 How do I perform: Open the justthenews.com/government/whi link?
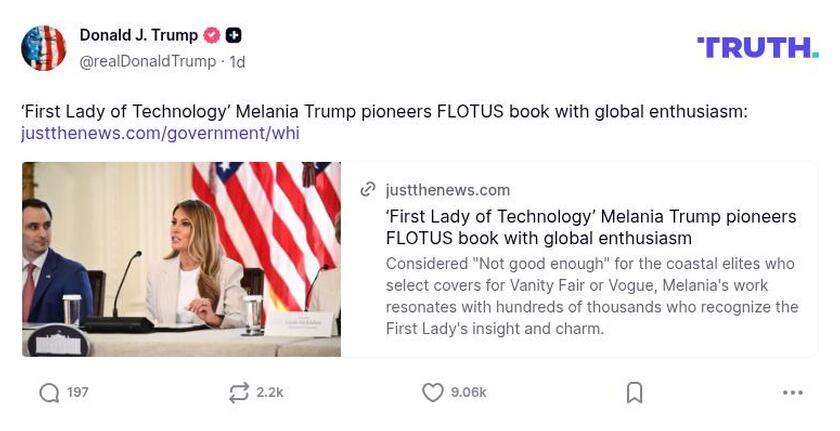tap(160, 133)
